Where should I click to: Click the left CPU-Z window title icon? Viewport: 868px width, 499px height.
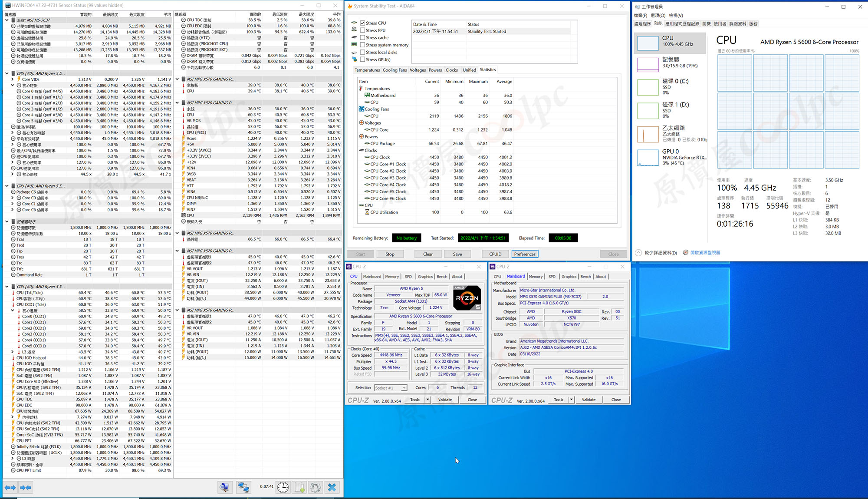(349, 266)
